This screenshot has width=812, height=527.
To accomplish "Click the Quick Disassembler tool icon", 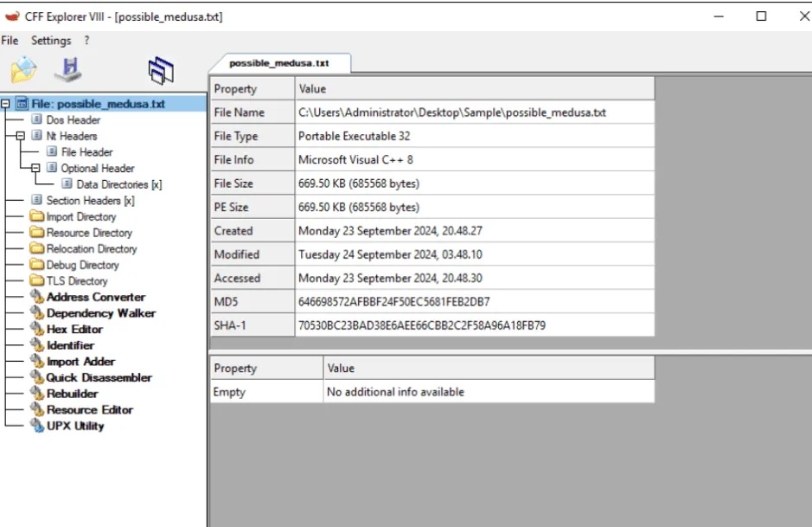I will (x=37, y=376).
